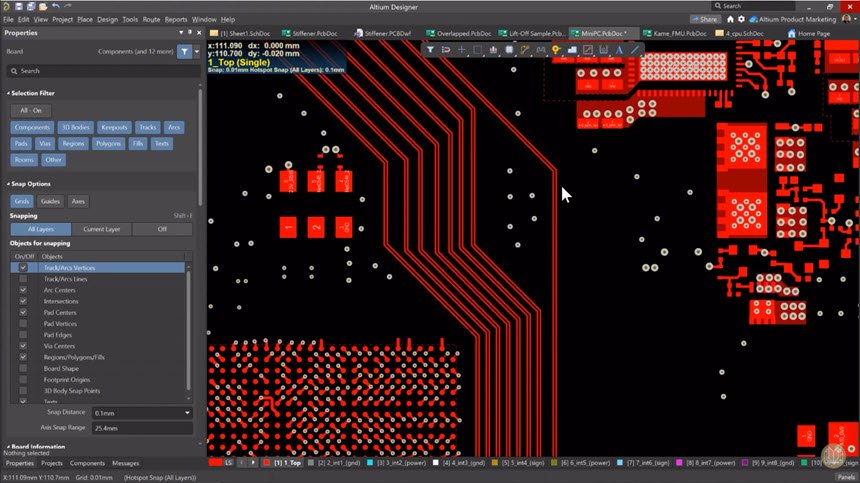
Task: Select the magenta 8_int7 (power) layer swatch
Action: [x=680, y=463]
